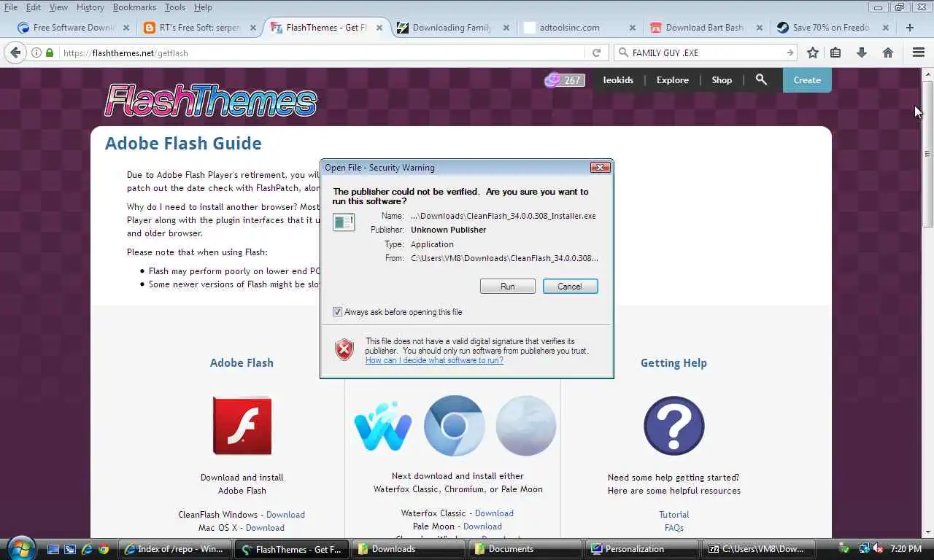Click the muted volume tray icon
The width and height of the screenshot is (934, 560).
[878, 549]
